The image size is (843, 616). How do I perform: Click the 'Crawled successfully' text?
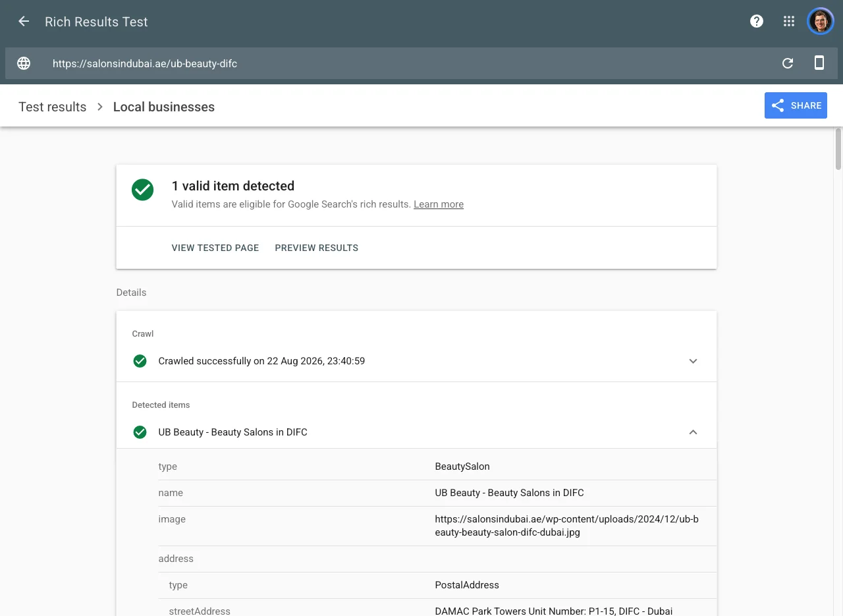point(261,361)
